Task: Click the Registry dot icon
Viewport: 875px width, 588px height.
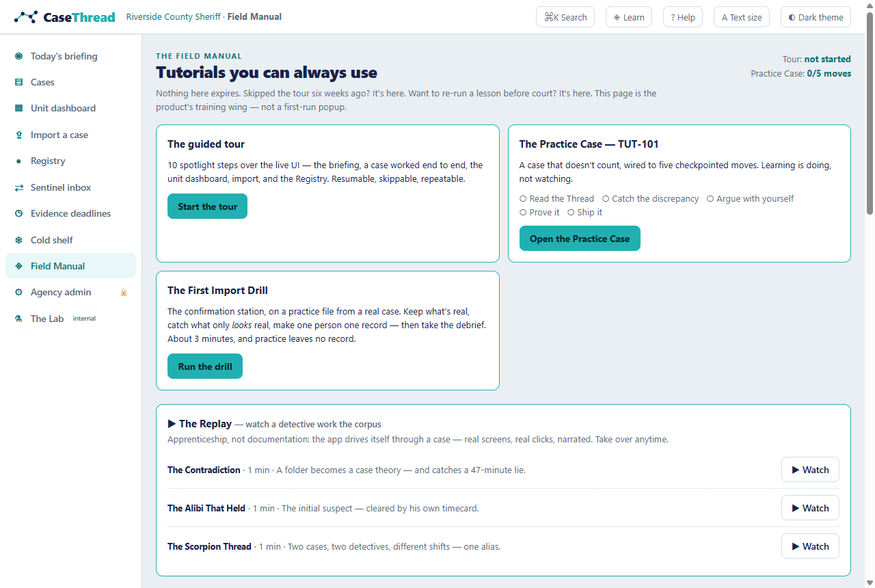Action: point(18,161)
